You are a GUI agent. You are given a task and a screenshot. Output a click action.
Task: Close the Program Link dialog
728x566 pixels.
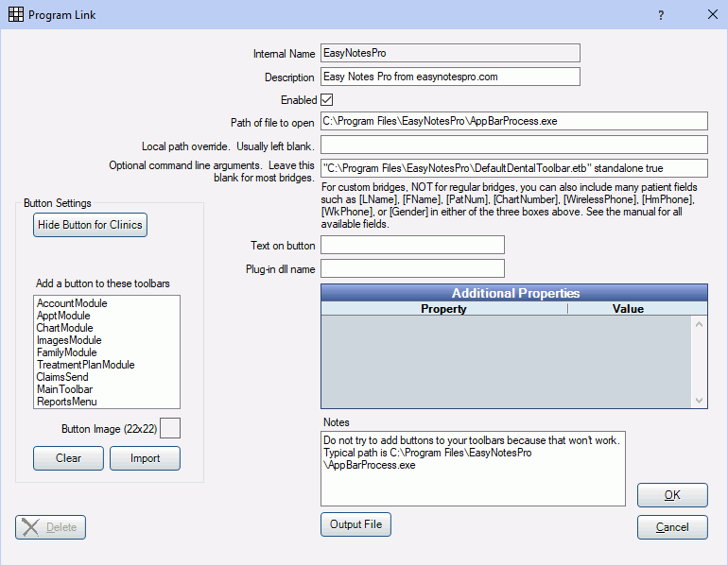tap(712, 14)
